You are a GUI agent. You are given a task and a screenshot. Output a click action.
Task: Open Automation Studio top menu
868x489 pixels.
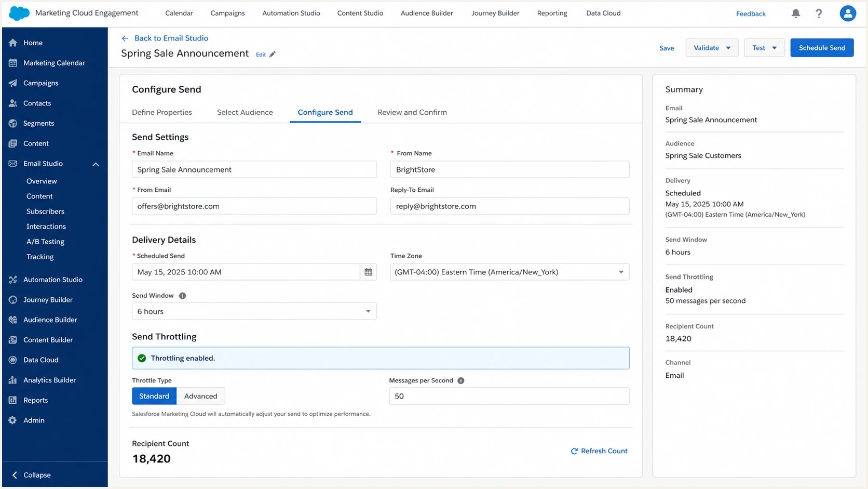(291, 14)
